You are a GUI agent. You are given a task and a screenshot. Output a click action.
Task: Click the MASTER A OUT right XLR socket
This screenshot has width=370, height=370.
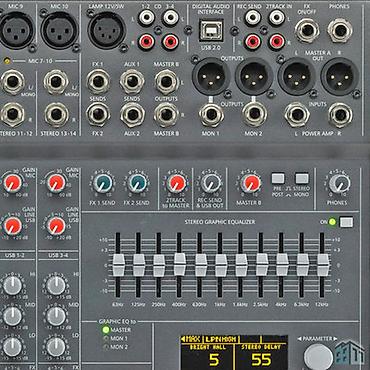(x=340, y=76)
